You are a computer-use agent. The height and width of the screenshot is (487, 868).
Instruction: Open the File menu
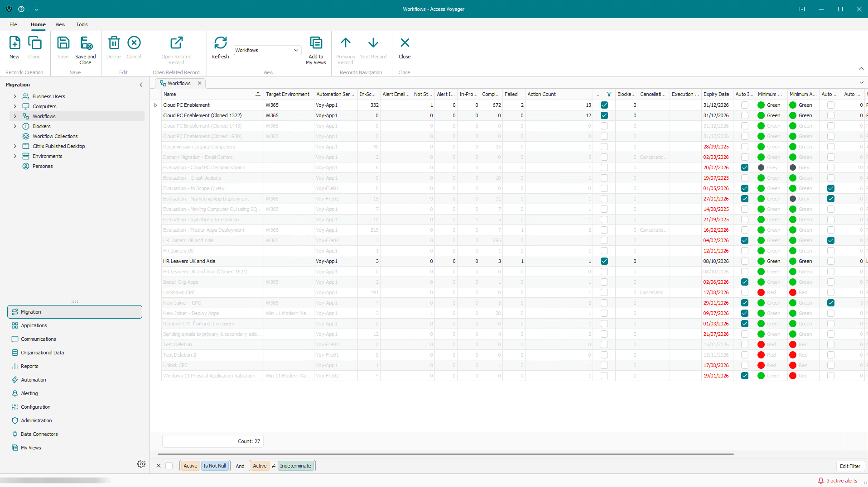(x=13, y=24)
